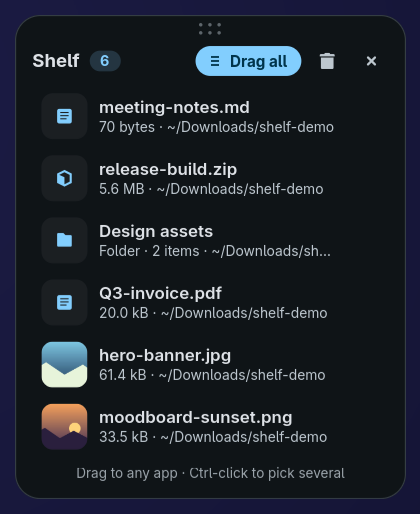Select the release-build.zip file name
This screenshot has height=514, width=420.
tap(168, 169)
